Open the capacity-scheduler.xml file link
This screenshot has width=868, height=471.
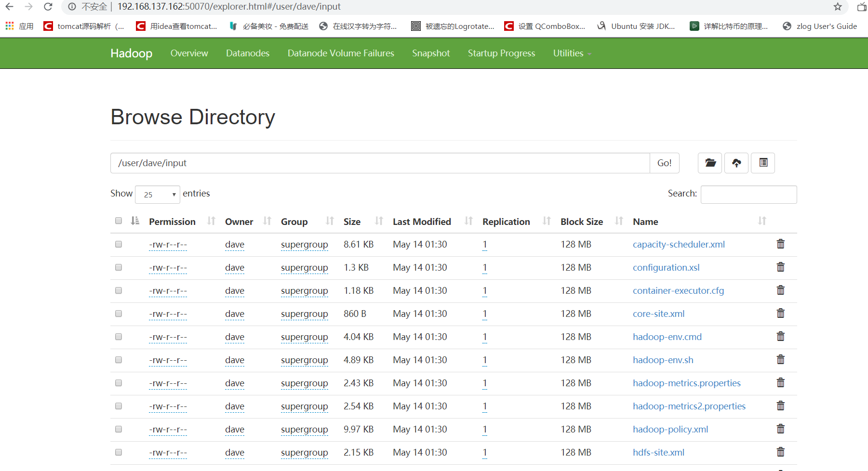tap(679, 244)
